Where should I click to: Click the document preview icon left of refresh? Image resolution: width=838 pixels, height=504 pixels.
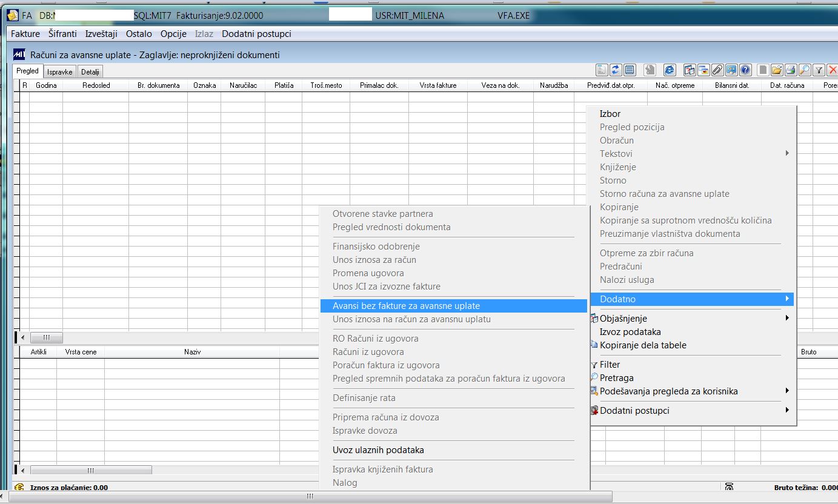(602, 70)
